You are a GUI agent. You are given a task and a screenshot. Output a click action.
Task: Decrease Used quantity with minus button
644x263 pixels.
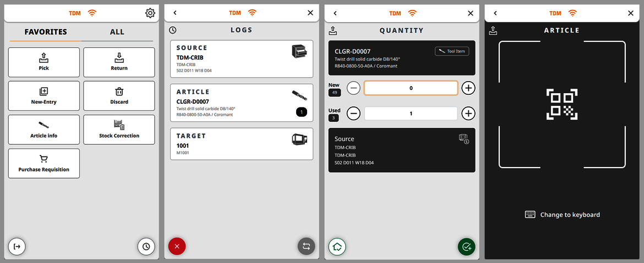(354, 114)
